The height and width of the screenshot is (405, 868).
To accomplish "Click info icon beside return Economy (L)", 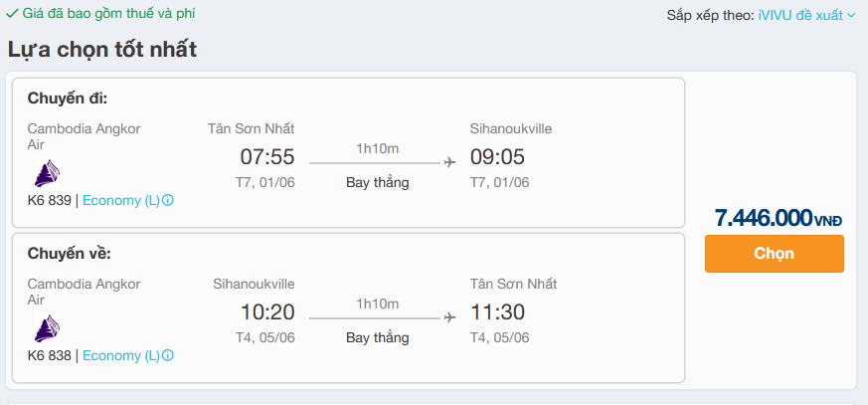I will [x=167, y=355].
